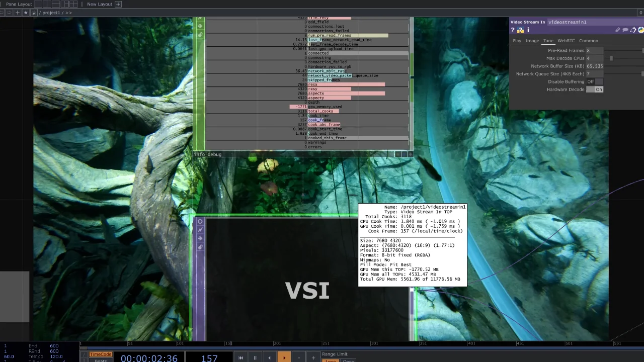
Task: Click the Max Decode CPUs value field
Action: [595, 58]
